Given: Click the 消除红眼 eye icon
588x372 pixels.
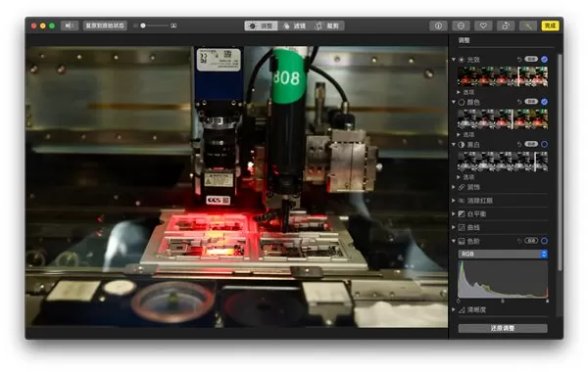Looking at the screenshot, I should 462,201.
